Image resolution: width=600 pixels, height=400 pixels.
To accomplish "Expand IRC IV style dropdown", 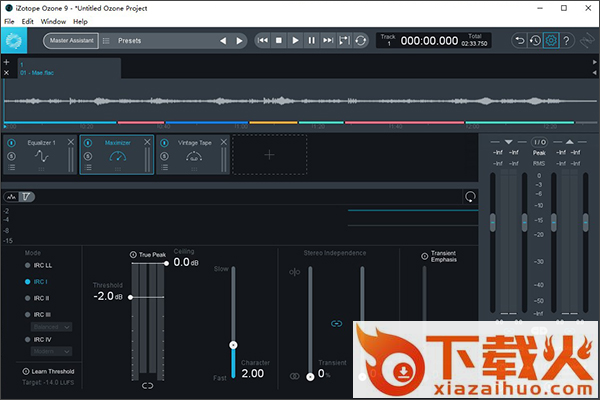I will click(x=50, y=352).
